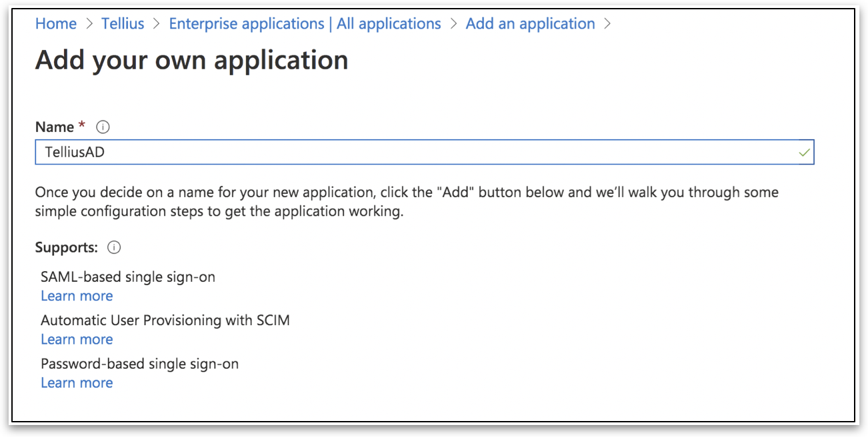Image resolution: width=868 pixels, height=437 pixels.
Task: Navigate to the Tellius breadcrumb
Action: pyautogui.click(x=123, y=24)
